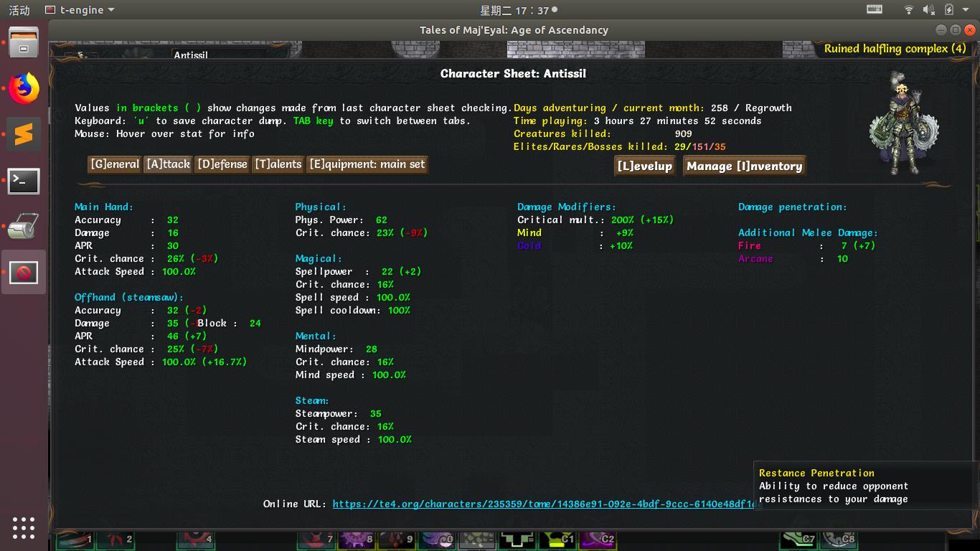Click the Damage penetration heading
The image size is (980, 551).
click(x=793, y=207)
